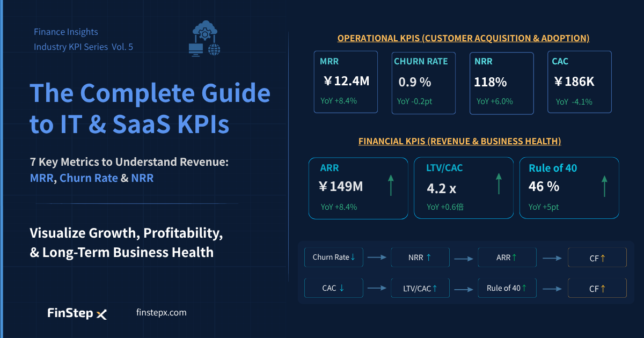
Task: Click the LTV/CAC flow box
Action: 420,288
